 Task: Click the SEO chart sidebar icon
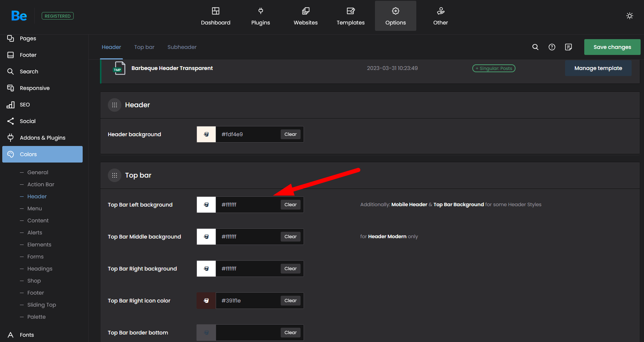(11, 105)
